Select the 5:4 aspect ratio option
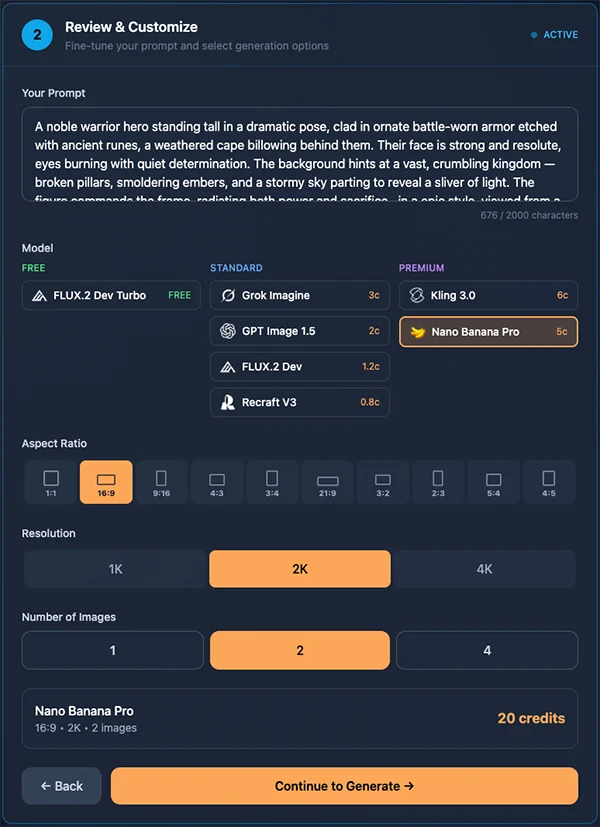 click(x=494, y=481)
